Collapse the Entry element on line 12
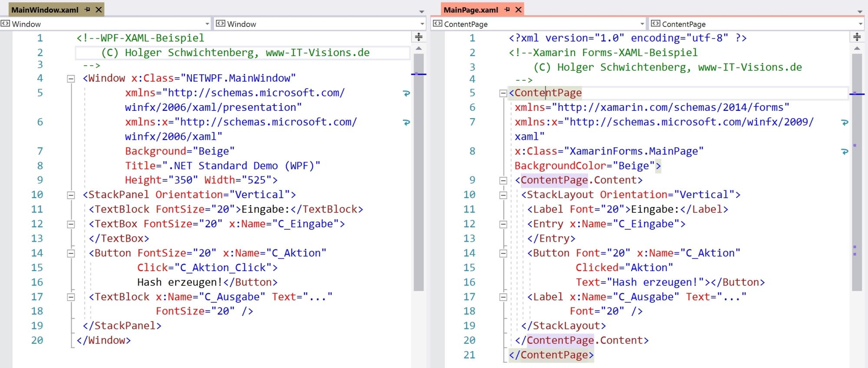868x368 pixels. pyautogui.click(x=503, y=225)
